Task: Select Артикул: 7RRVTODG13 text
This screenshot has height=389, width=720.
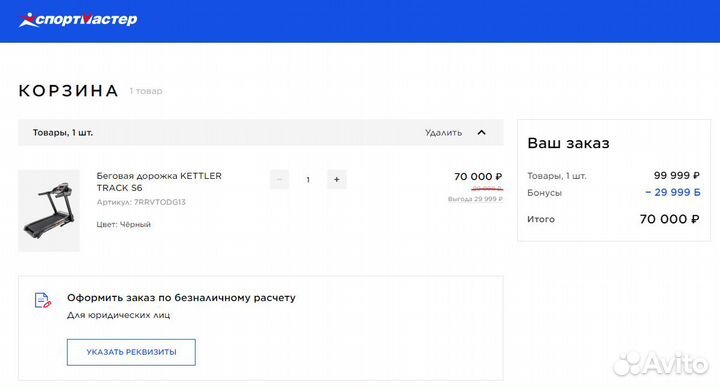Action: [x=141, y=202]
